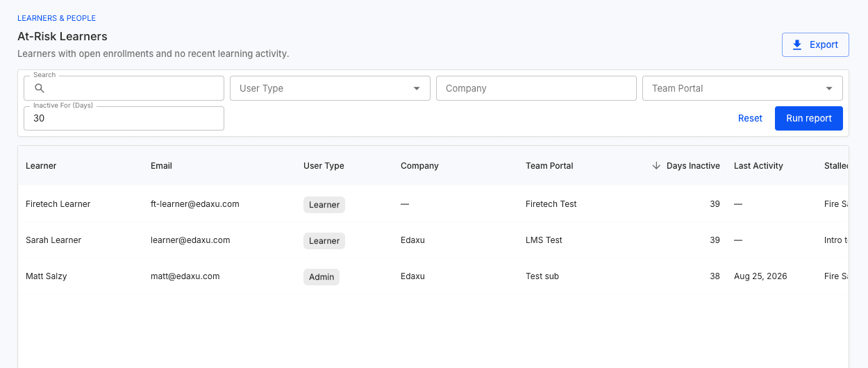Focus the Company filter field
Viewport: 868px width, 368px height.
click(536, 88)
